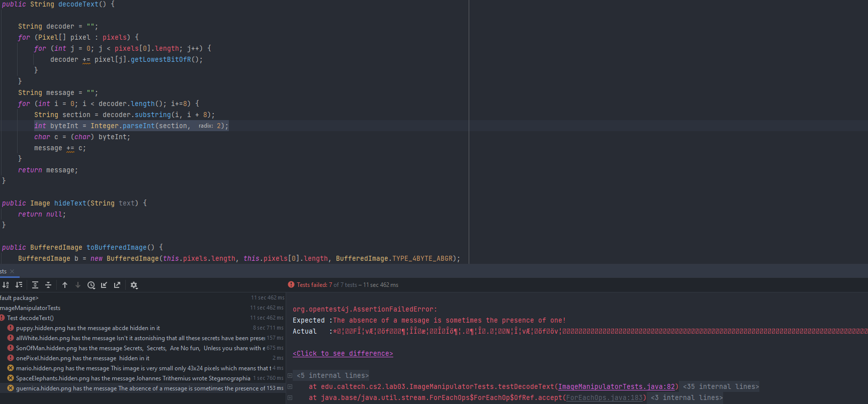The image size is (868, 404).
Task: Sort tests by duration
Action: (19, 285)
